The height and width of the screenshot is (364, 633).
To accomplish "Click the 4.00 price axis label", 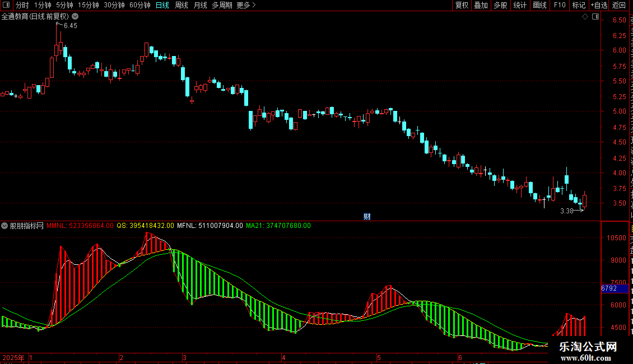I will point(619,172).
